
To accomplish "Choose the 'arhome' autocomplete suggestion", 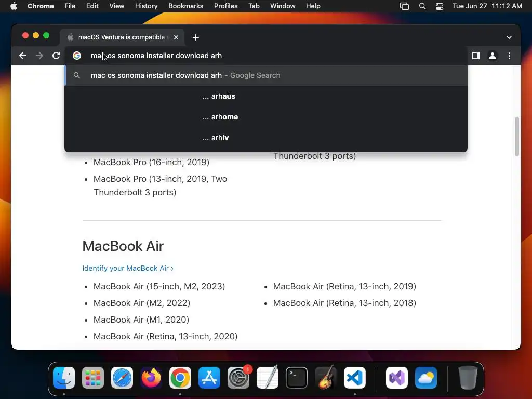I will tap(266, 117).
